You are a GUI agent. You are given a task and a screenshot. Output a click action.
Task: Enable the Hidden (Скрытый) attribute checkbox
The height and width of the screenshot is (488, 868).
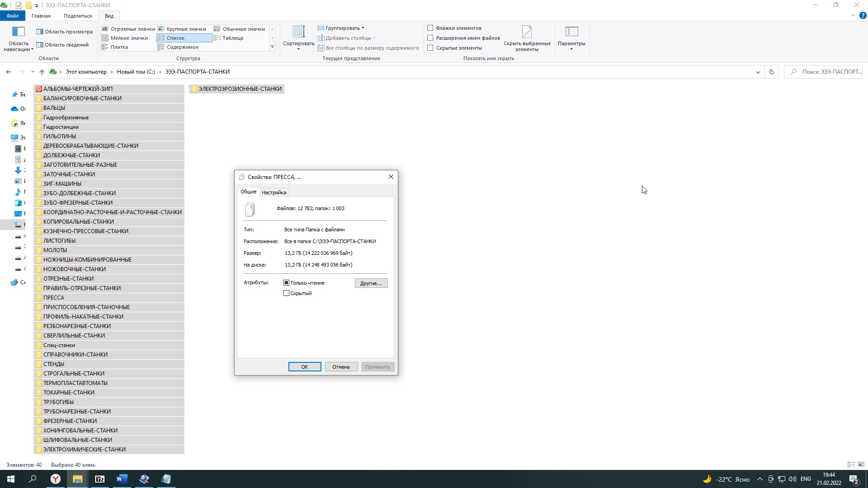(x=286, y=293)
